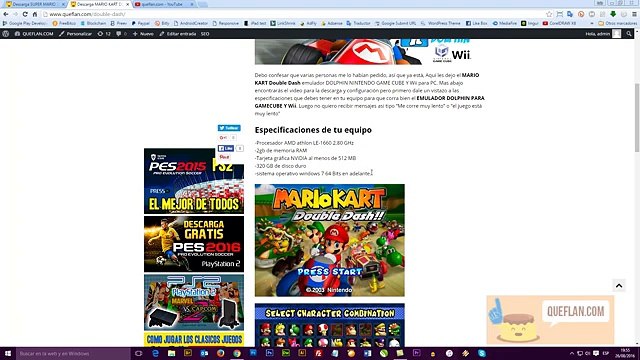Click the green download arrow extension icon

pyautogui.click(x=613, y=14)
